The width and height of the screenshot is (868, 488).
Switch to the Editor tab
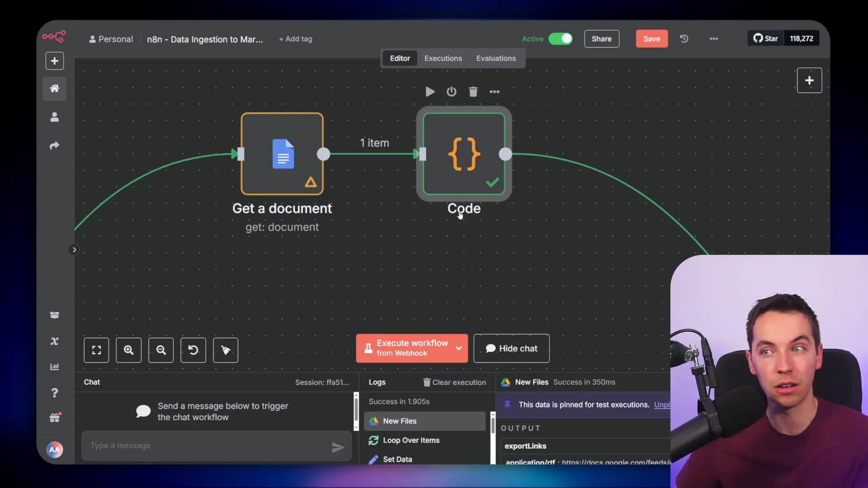pos(400,58)
